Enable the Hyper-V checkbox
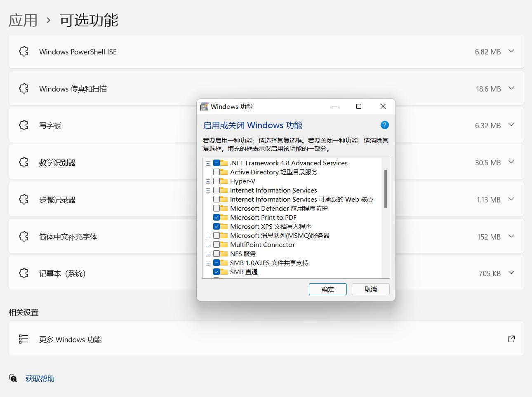The width and height of the screenshot is (532, 397). pos(217,181)
